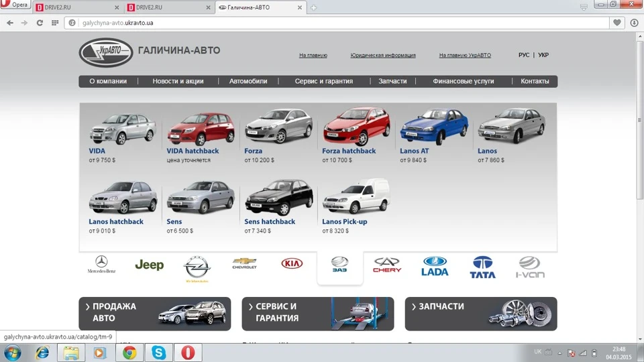The image size is (644, 362).
Task: Click the browser forward arrow
Action: click(24, 23)
